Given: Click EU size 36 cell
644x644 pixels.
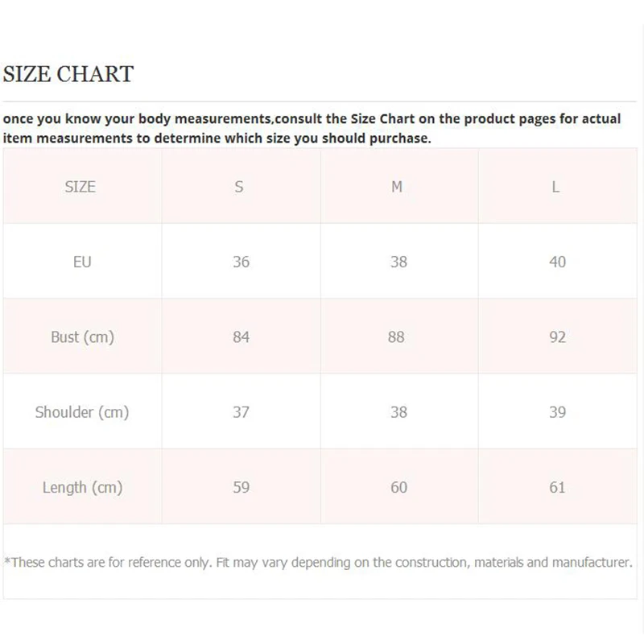Looking at the screenshot, I should [241, 262].
